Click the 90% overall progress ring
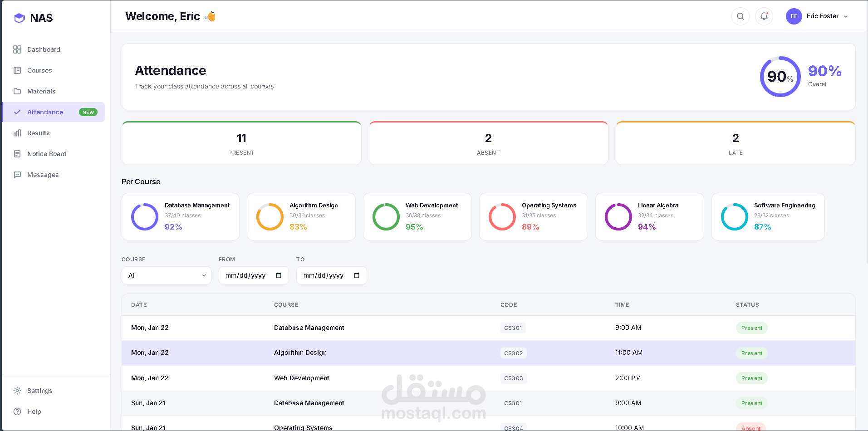 780,76
